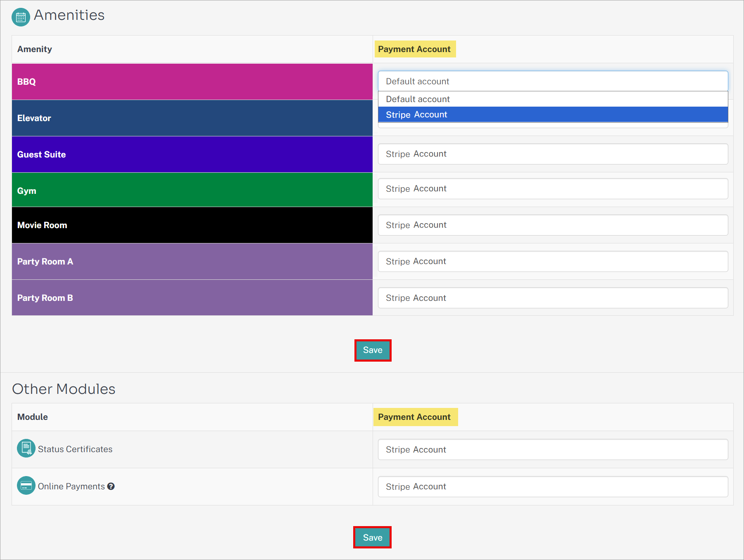This screenshot has height=560, width=744.
Task: Click the Online Payments card icon
Action: (x=26, y=486)
